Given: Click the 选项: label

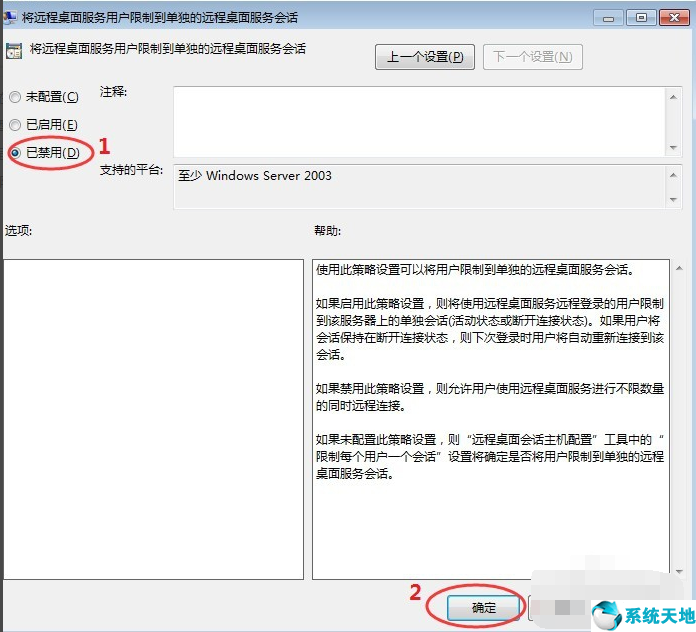Looking at the screenshot, I should pyautogui.click(x=18, y=230).
